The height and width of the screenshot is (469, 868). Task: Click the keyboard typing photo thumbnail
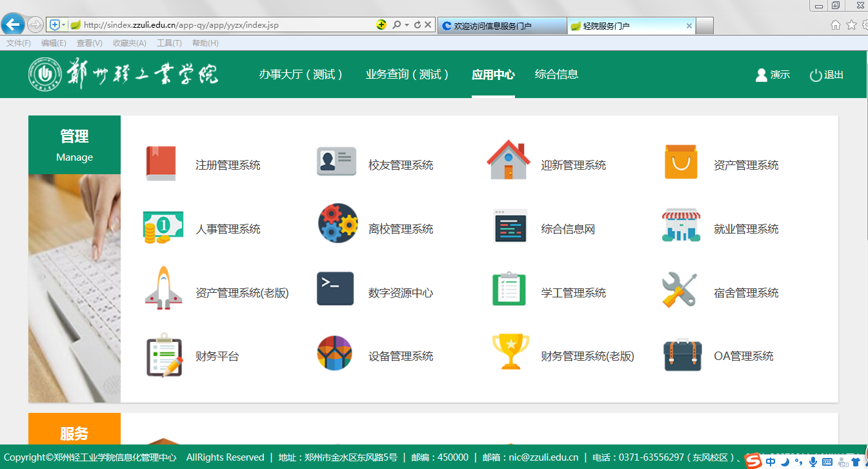coord(74,288)
